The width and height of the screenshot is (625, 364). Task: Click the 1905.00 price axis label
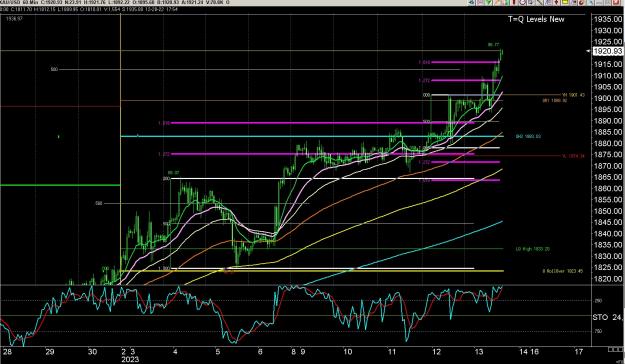pyautogui.click(x=608, y=87)
